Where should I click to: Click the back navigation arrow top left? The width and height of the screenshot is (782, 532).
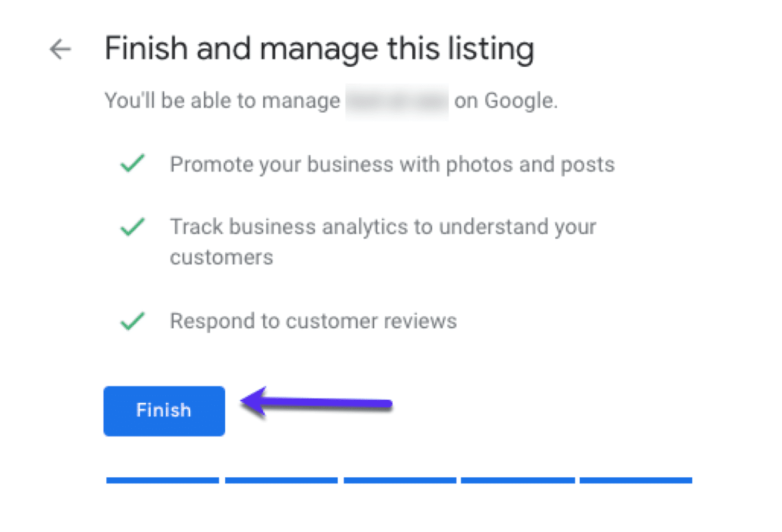60,50
